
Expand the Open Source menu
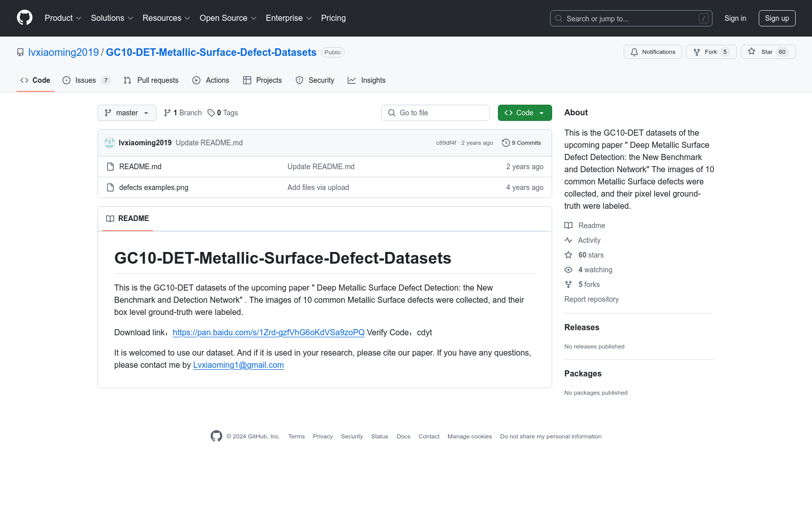228,18
